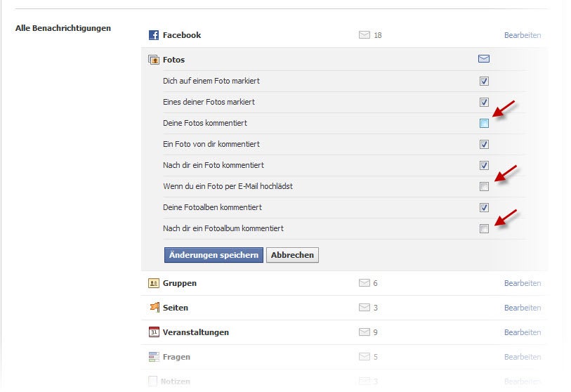This screenshot has width=571, height=392.
Task: Click the Veranstaltungen calendar icon
Action: pyautogui.click(x=154, y=332)
